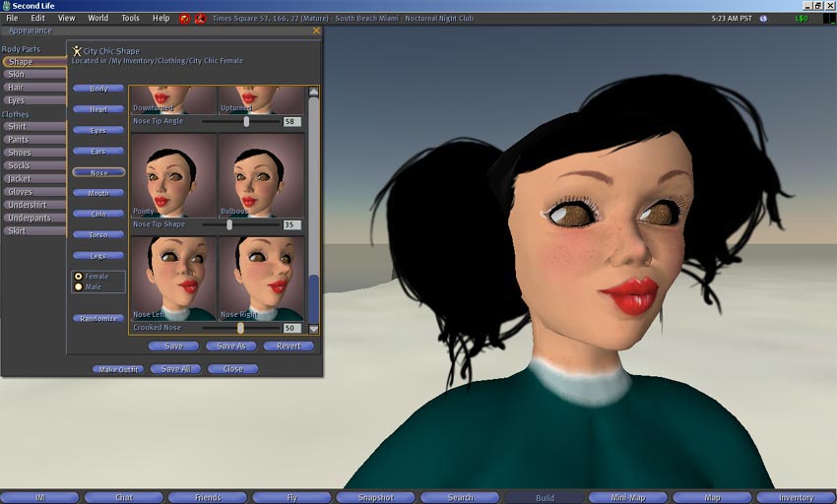Viewport: 837px width, 504px height.
Task: Select the Bulbous nose preview thumbnail
Action: pos(260,175)
